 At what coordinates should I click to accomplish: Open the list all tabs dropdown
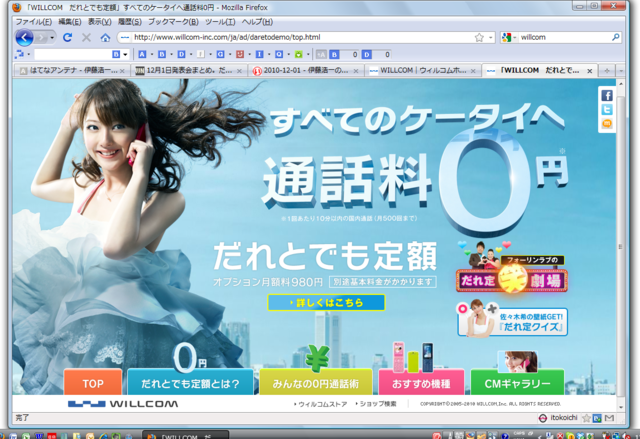pyautogui.click(x=621, y=71)
